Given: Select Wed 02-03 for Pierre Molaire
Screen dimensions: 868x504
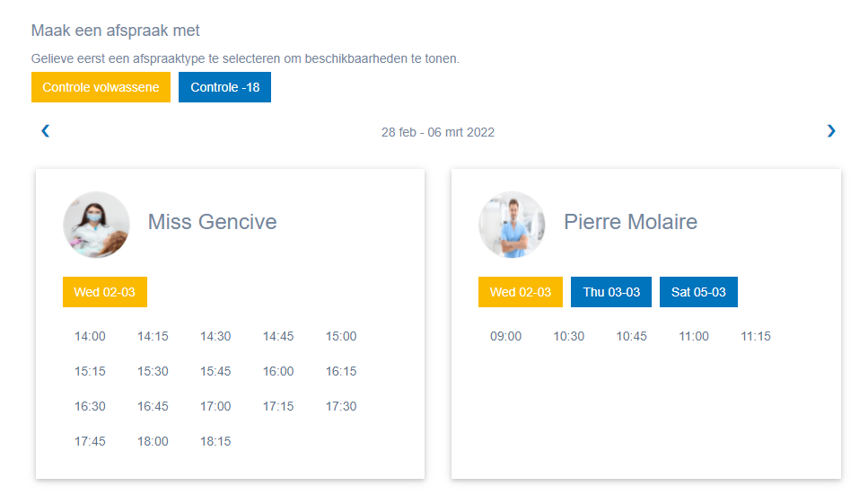Looking at the screenshot, I should point(521,292).
